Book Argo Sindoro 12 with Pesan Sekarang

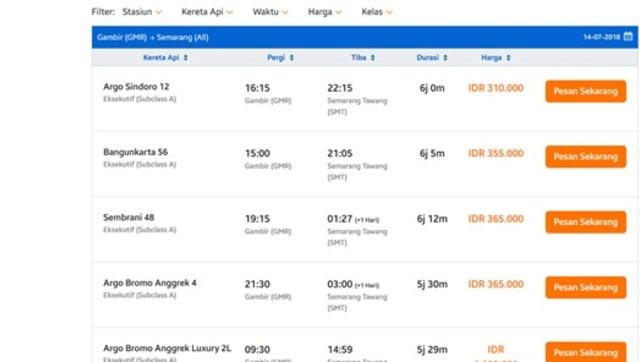(586, 91)
